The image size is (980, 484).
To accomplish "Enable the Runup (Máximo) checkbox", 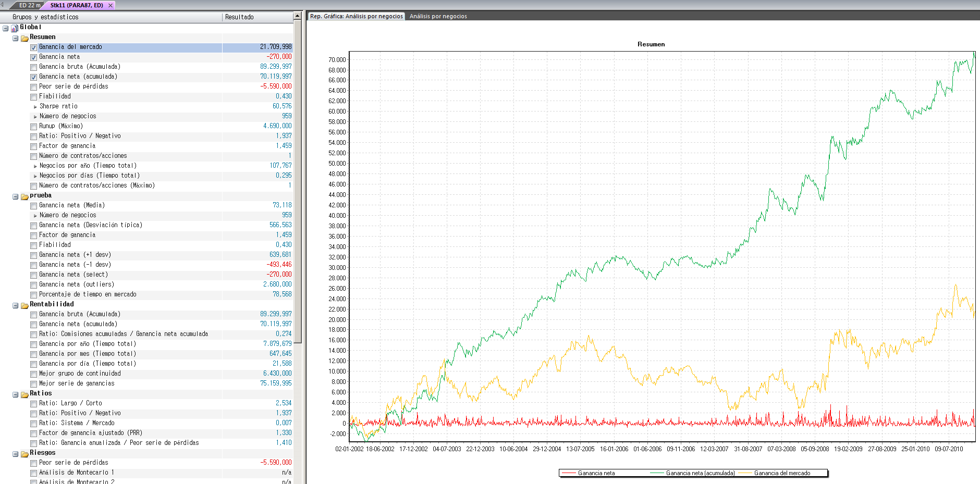I will coord(33,127).
